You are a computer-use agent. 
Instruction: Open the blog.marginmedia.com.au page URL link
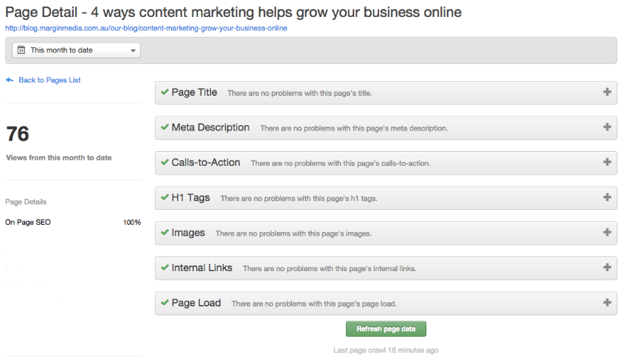coord(146,29)
